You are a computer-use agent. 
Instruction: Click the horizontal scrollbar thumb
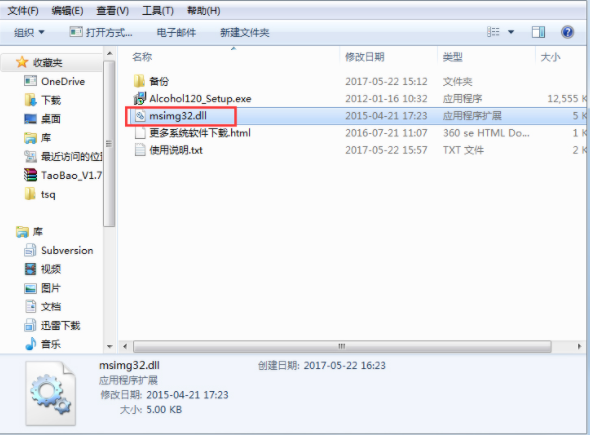click(x=342, y=346)
